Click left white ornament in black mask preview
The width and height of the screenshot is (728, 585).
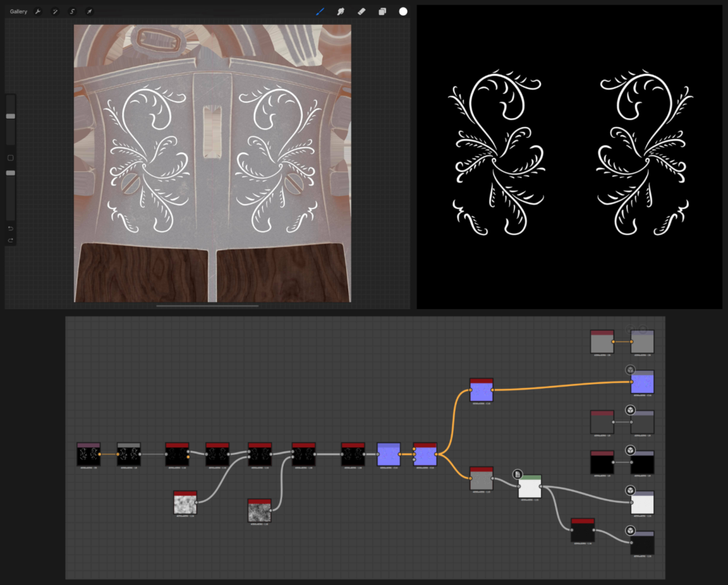(497, 154)
